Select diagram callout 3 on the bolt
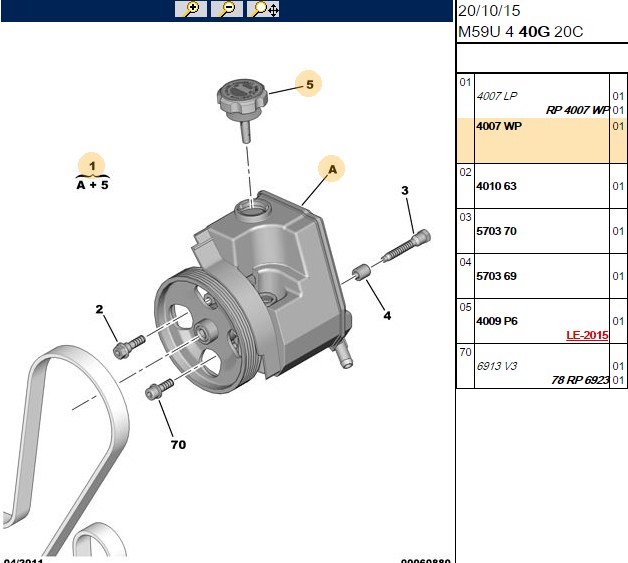Image resolution: width=628 pixels, height=563 pixels. [405, 191]
